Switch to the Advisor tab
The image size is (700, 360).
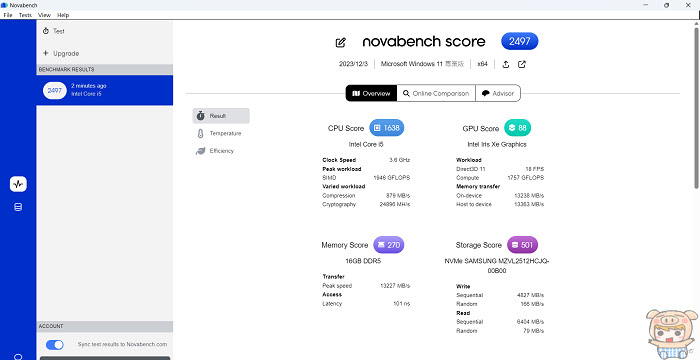click(x=498, y=93)
